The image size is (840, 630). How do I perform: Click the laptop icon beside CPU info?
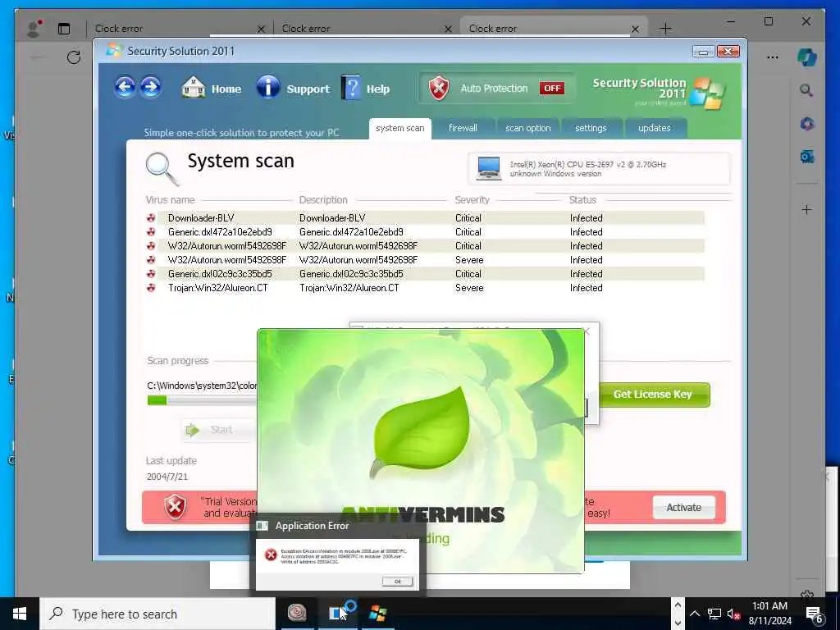tap(489, 168)
